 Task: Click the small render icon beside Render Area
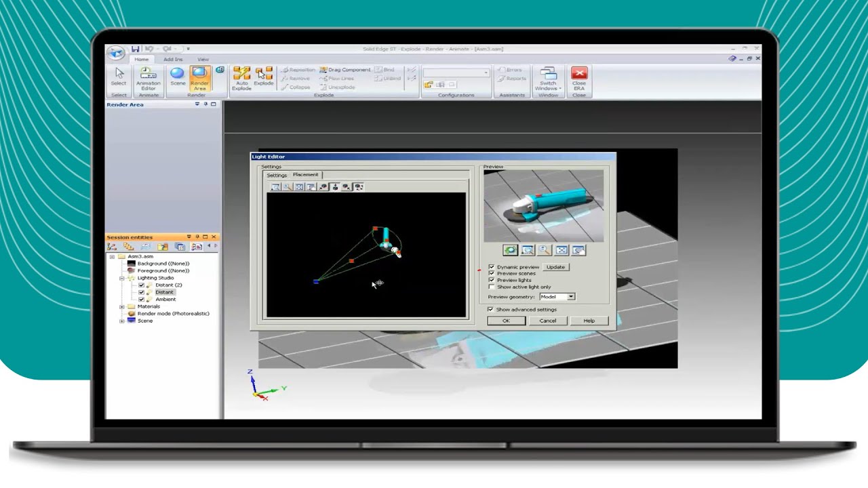click(x=220, y=70)
